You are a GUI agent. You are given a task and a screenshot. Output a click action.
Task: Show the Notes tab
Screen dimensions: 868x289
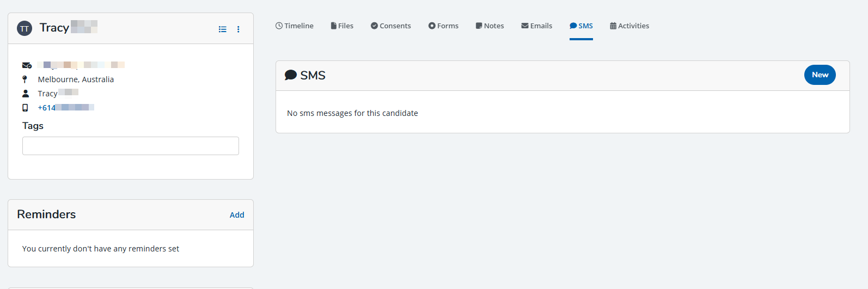pyautogui.click(x=490, y=26)
